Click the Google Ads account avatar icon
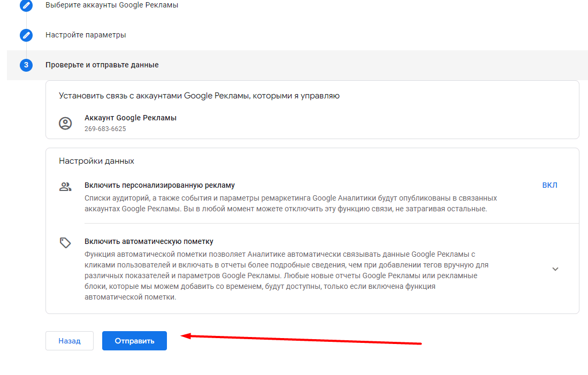The image size is (588, 375). 65,123
